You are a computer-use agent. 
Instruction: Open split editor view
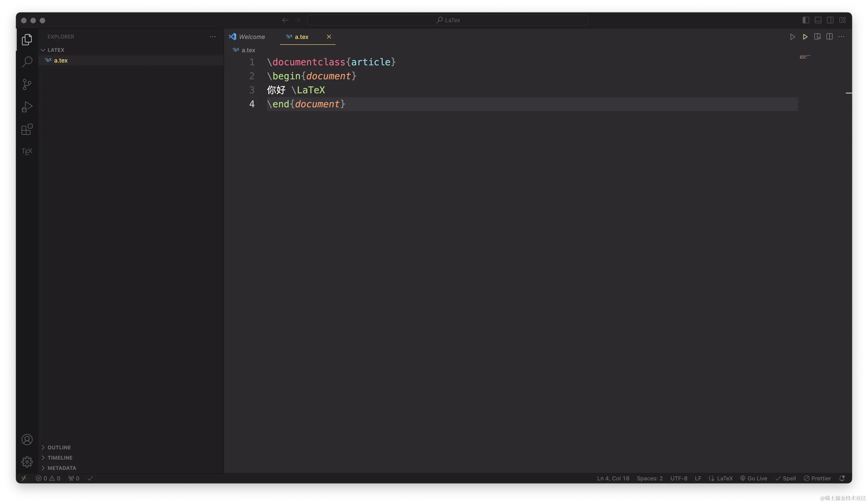830,36
